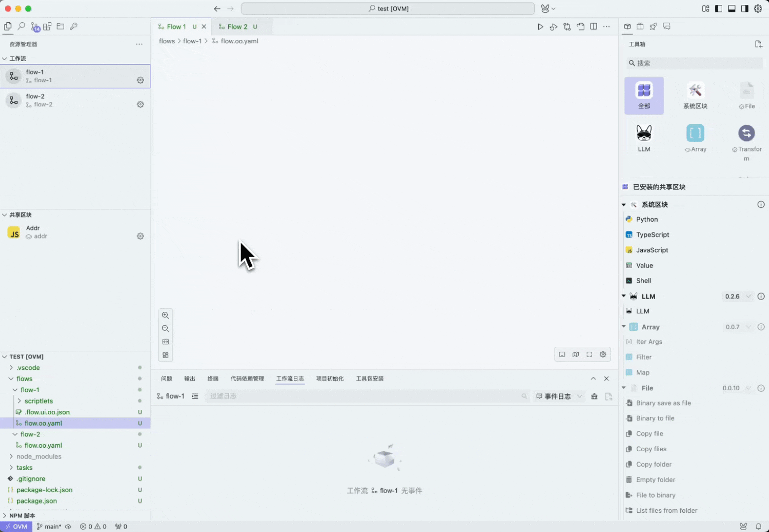This screenshot has height=532, width=769.
Task: Open settings gear for flow-2 workflow
Action: (x=140, y=104)
